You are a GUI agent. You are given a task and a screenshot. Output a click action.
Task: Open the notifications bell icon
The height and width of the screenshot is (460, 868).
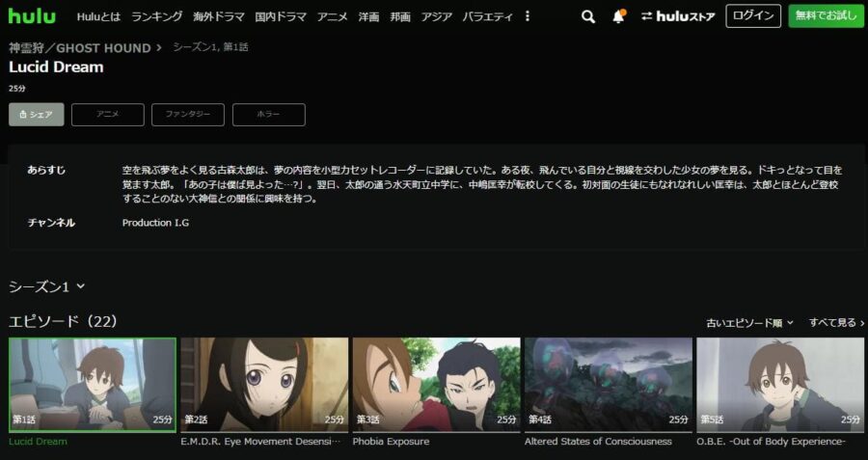(619, 16)
